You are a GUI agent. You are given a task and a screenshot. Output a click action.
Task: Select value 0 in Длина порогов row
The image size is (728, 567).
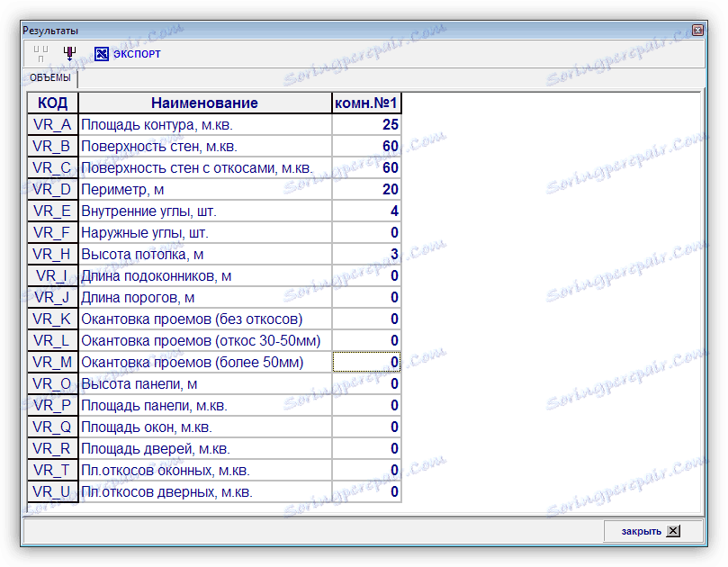click(x=366, y=298)
